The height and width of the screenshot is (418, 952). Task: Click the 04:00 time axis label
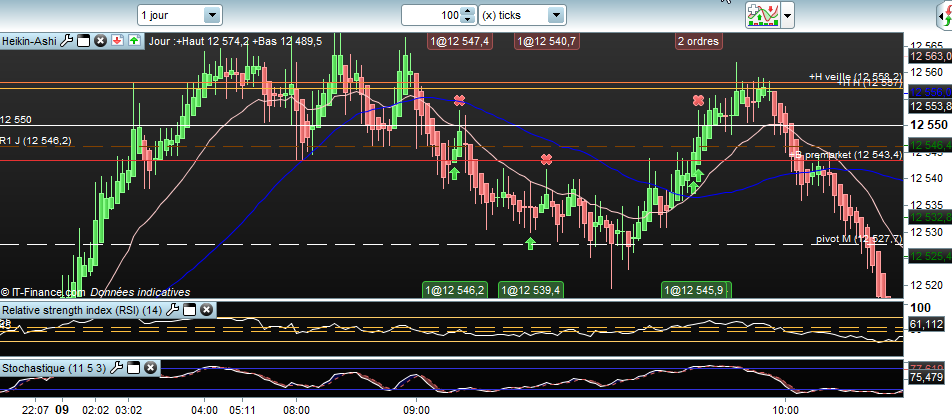click(204, 409)
